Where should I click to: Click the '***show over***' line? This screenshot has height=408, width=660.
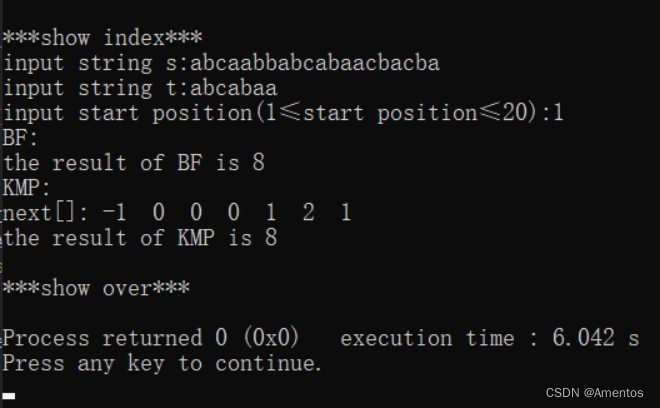tap(96, 288)
